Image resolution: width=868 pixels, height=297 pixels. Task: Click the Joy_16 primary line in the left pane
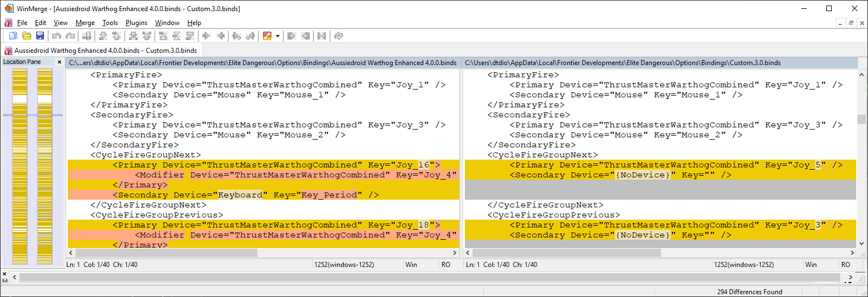pyautogui.click(x=263, y=165)
